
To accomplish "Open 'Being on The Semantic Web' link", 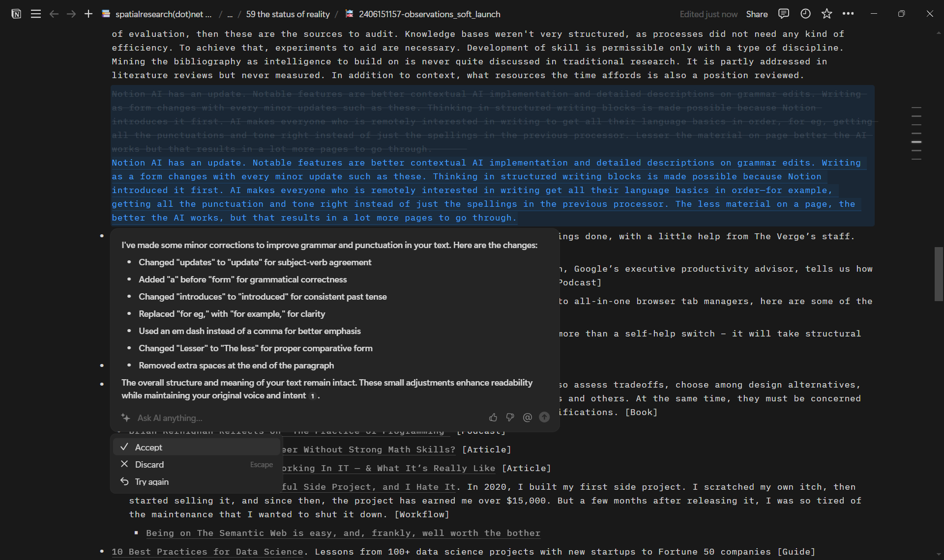I will [343, 533].
